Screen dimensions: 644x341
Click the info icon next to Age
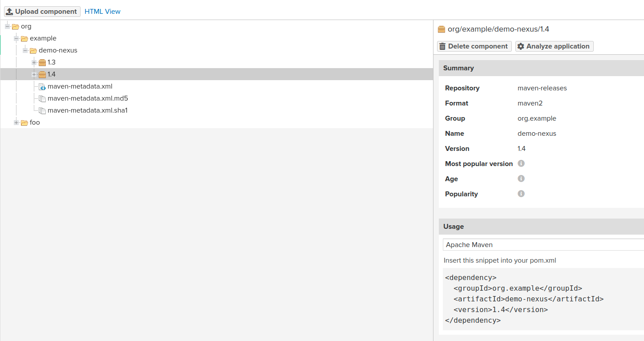[x=521, y=179]
